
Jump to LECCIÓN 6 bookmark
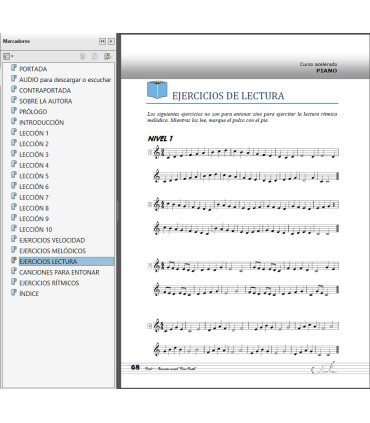(34, 186)
